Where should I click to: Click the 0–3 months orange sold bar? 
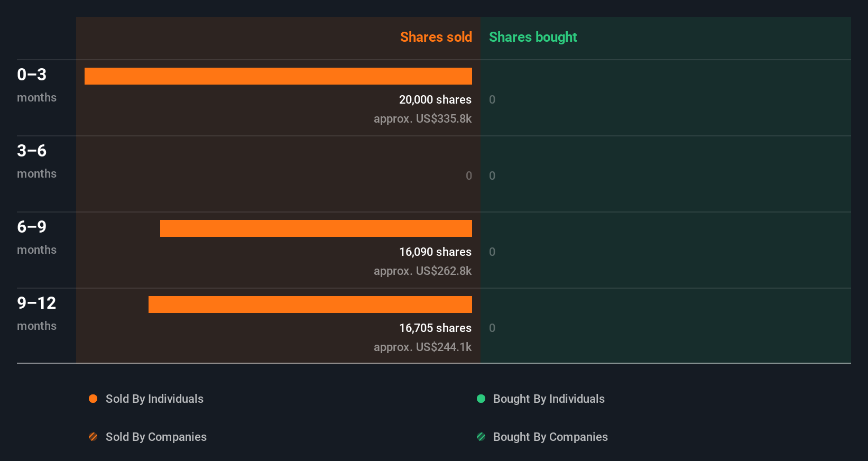coord(278,76)
